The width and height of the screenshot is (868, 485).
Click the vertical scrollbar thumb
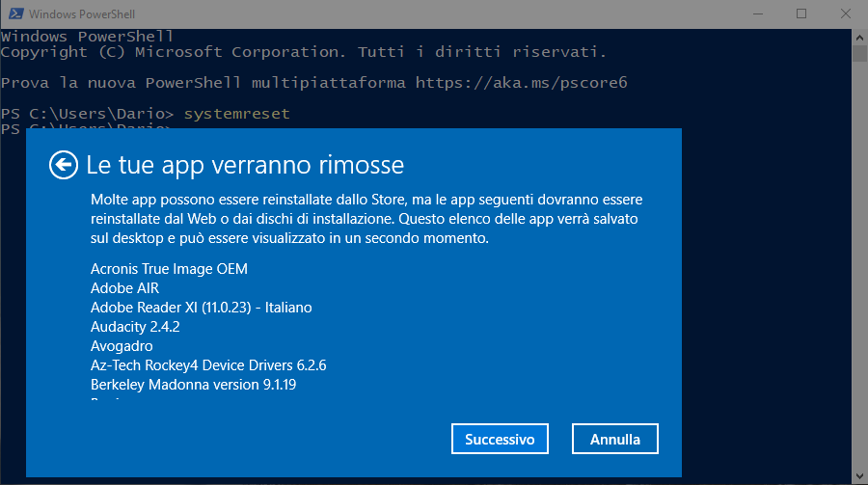859,54
